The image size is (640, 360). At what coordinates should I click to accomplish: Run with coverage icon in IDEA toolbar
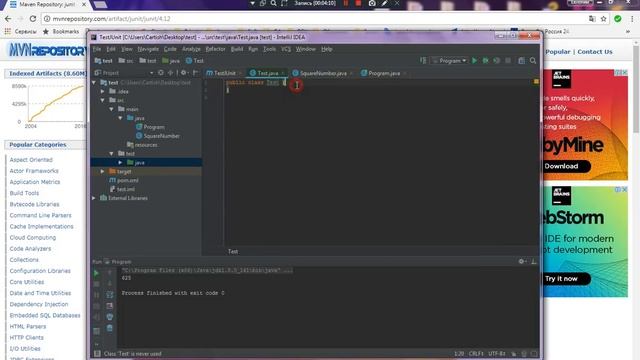point(496,60)
